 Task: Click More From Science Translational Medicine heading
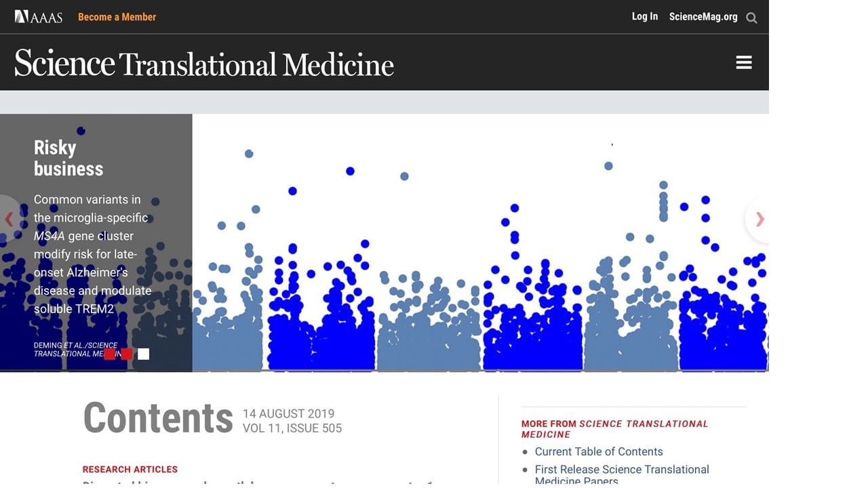(614, 429)
